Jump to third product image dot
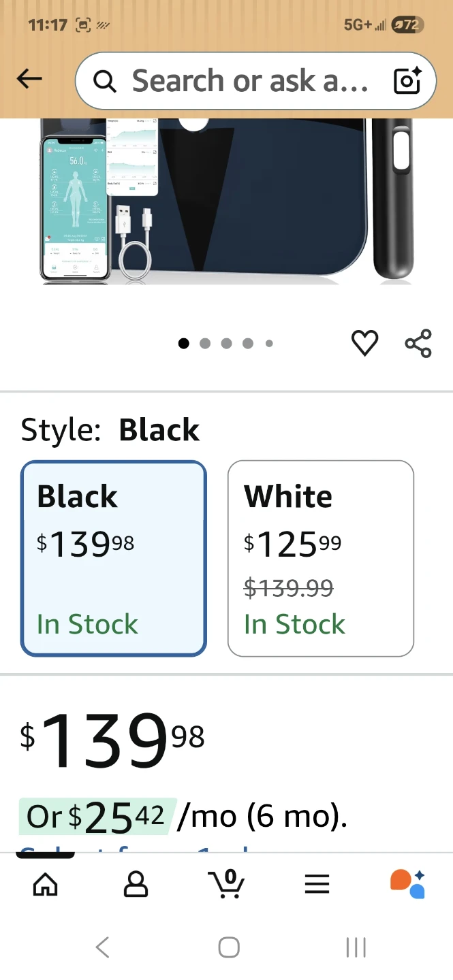The width and height of the screenshot is (453, 980). click(x=226, y=344)
